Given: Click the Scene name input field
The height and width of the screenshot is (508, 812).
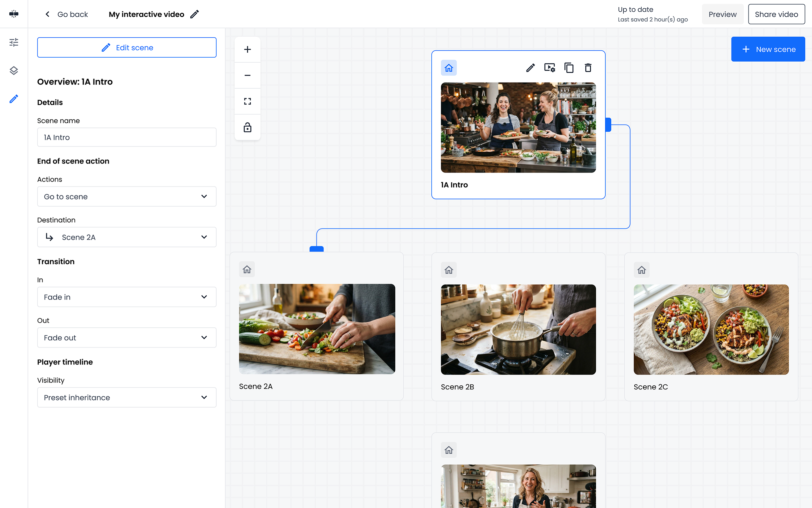Looking at the screenshot, I should (x=127, y=137).
